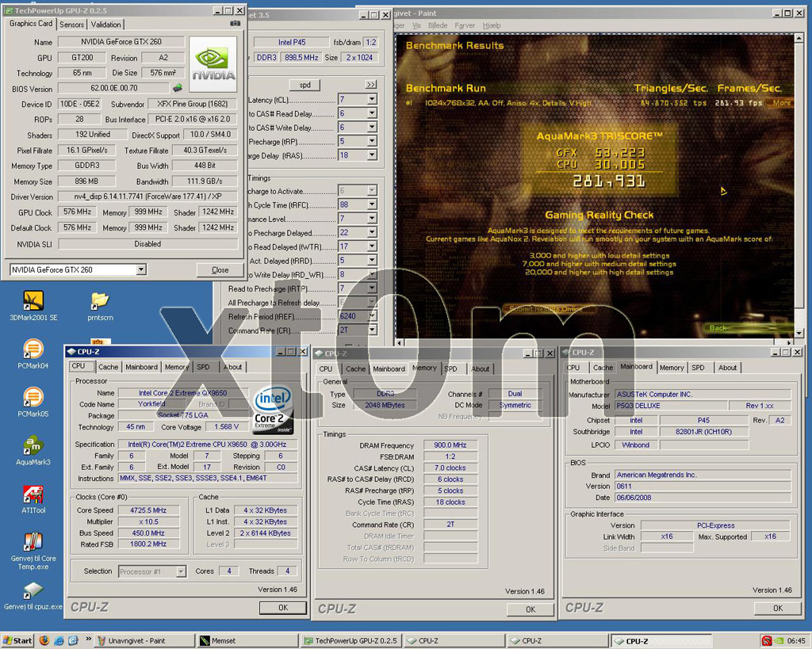Click the Back button in AquaMark results

coord(718,327)
